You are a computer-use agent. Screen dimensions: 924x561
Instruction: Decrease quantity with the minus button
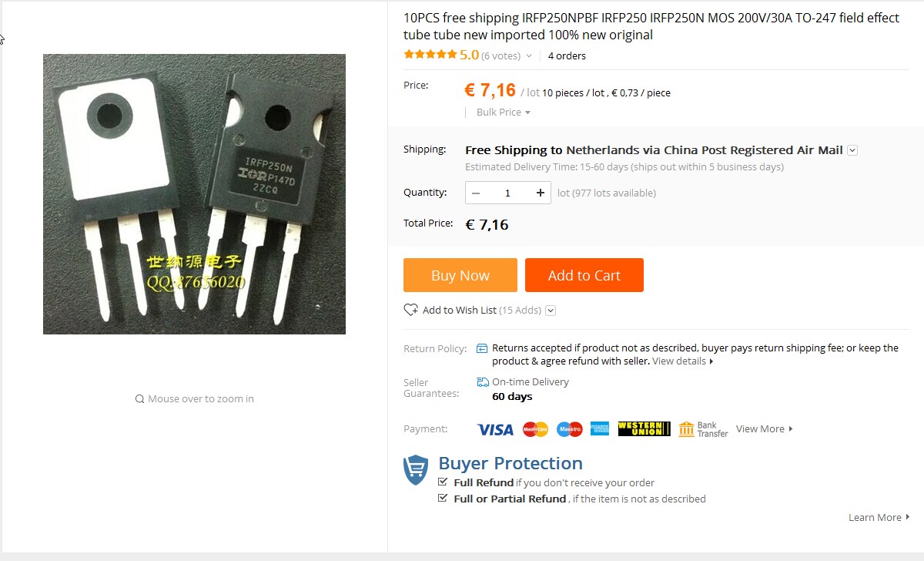[476, 193]
